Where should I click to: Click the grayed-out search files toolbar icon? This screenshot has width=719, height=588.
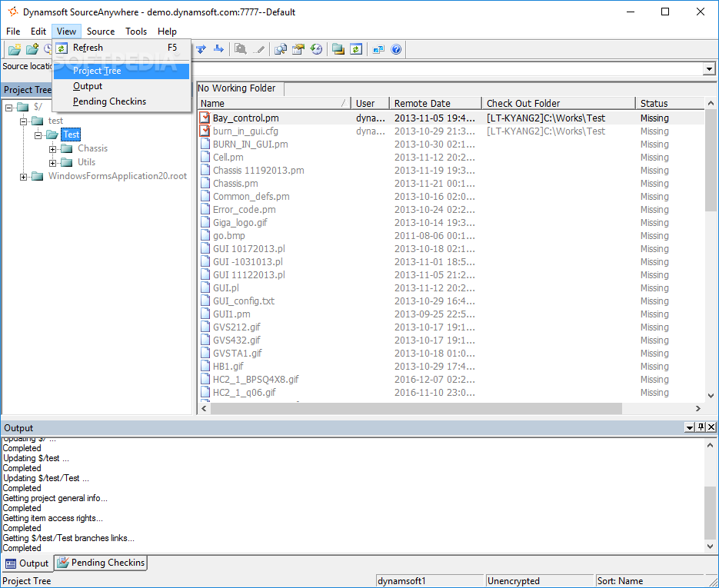pos(241,49)
